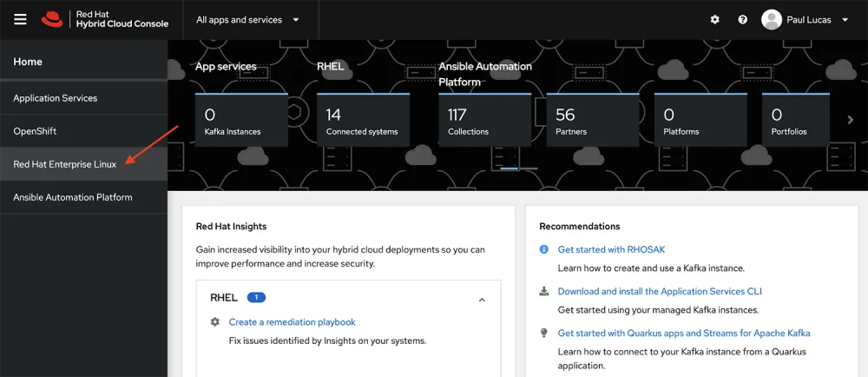Open the Create a remediation playbook link
Screen dimensions: 868x377
point(293,321)
